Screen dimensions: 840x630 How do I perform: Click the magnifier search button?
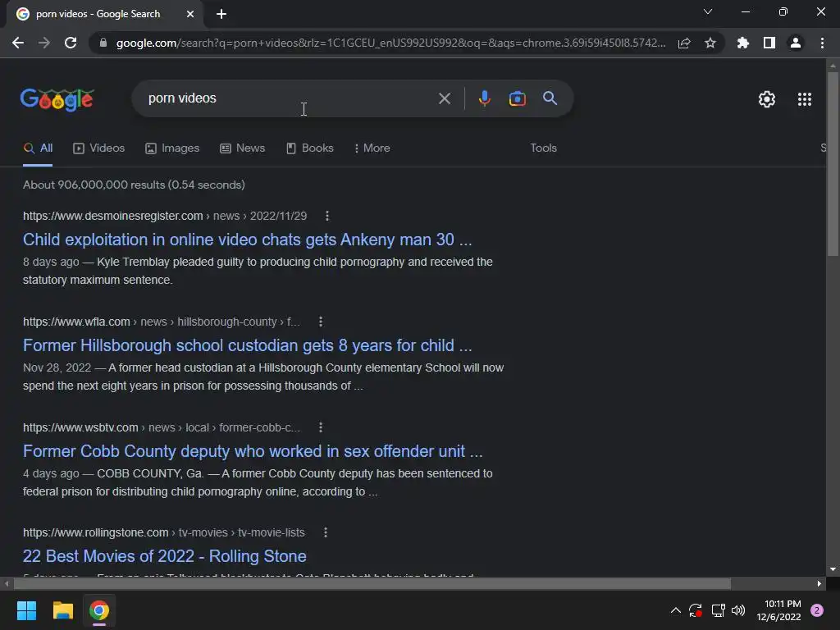(x=550, y=98)
